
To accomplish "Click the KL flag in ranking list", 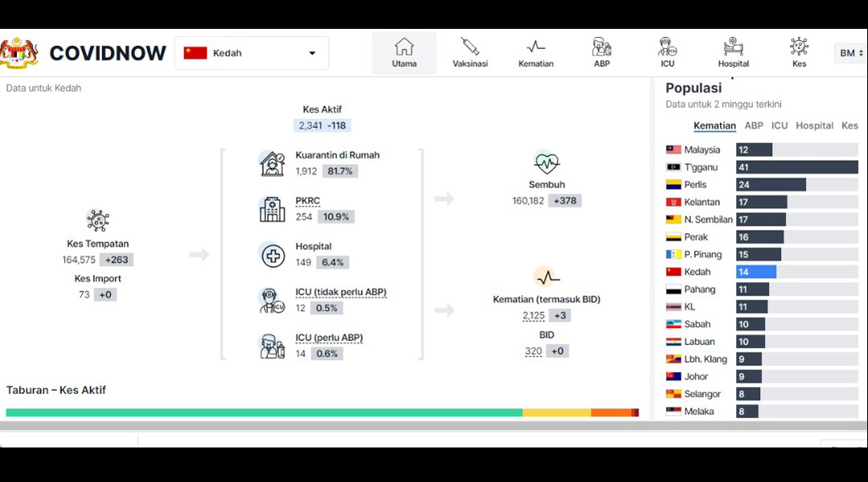I will point(674,307).
